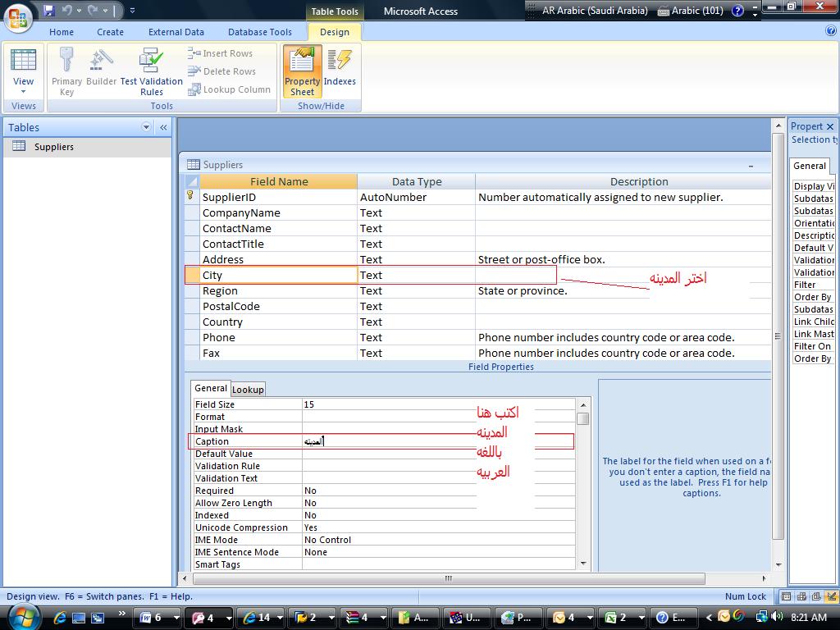Viewport: 840px width, 630px height.
Task: Set Primary Key for the field
Action: (66, 72)
